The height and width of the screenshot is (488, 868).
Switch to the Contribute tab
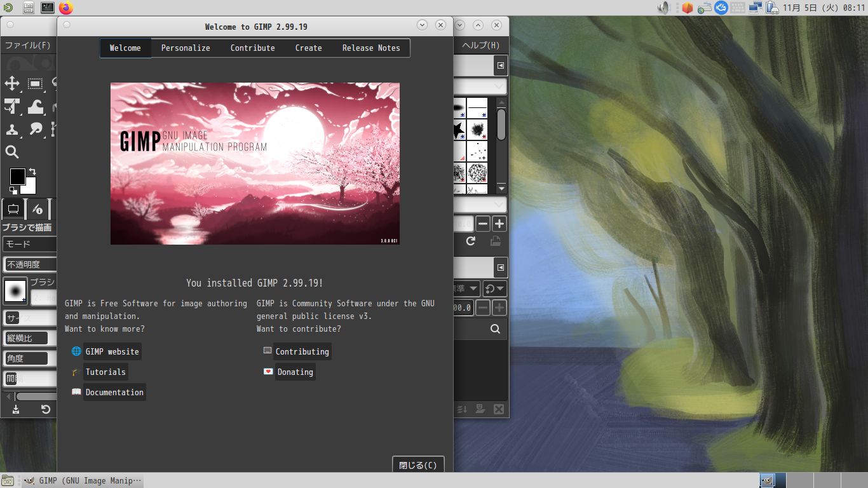click(253, 48)
